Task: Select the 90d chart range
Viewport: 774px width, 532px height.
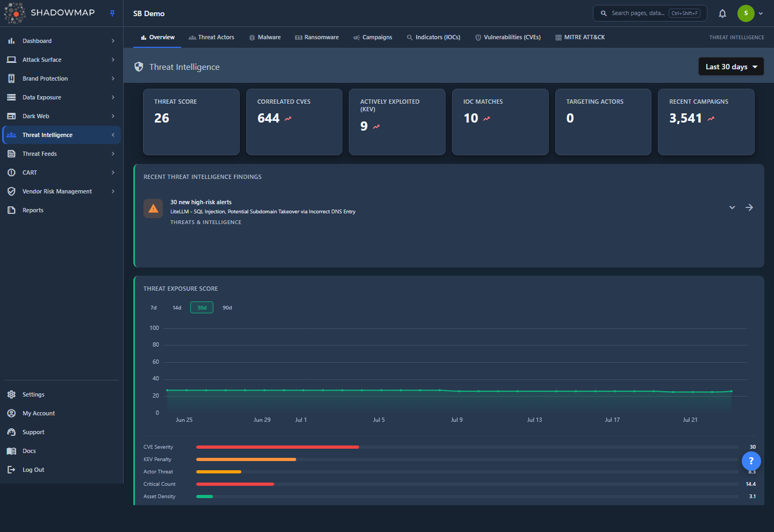Action: [x=227, y=308]
